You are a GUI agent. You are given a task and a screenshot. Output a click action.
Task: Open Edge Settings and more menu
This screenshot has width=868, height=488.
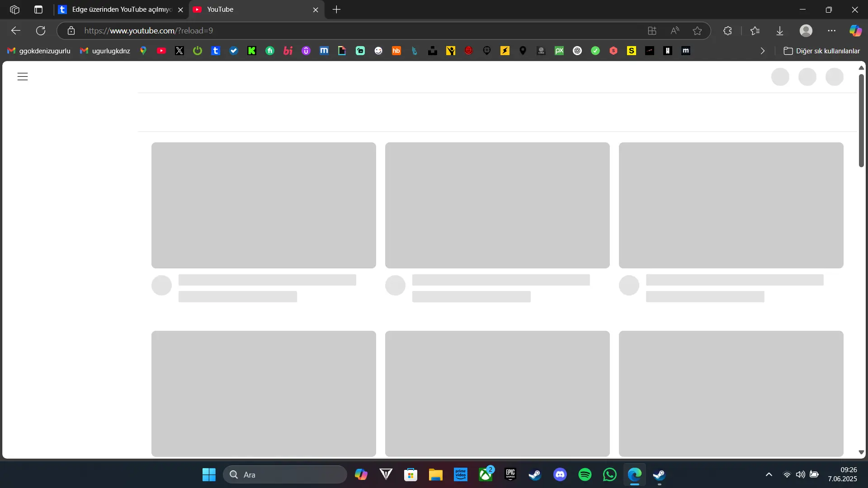832,31
